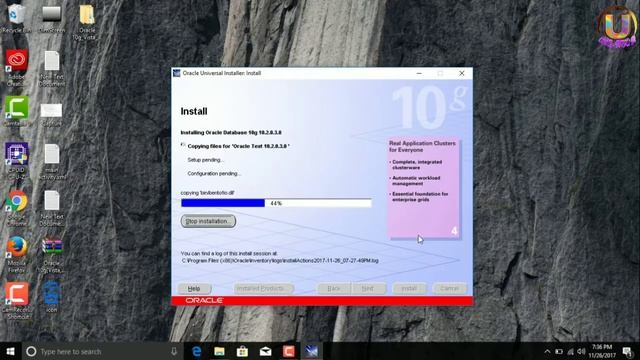640x360 pixels.
Task: Open File Explorer from the taskbar
Action: point(219,351)
